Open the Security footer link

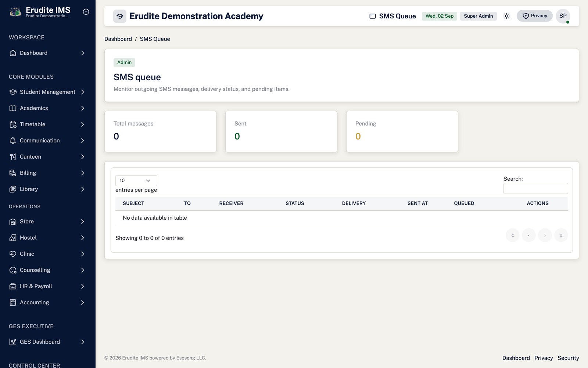568,358
